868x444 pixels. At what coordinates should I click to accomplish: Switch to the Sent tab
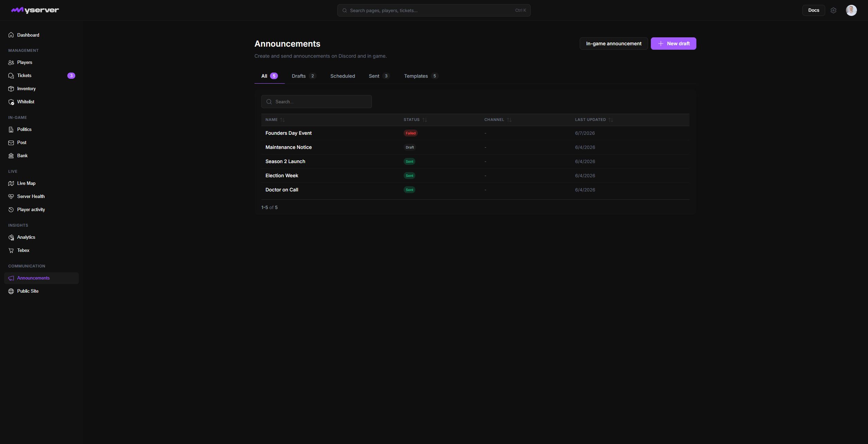point(379,76)
